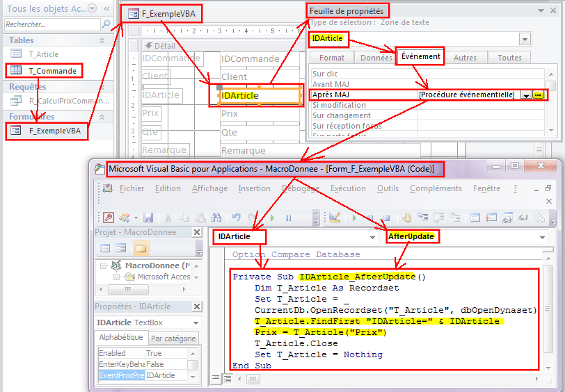565x392 pixels.
Task: Switch to Full Module View at code bottom
Action: pos(228,378)
